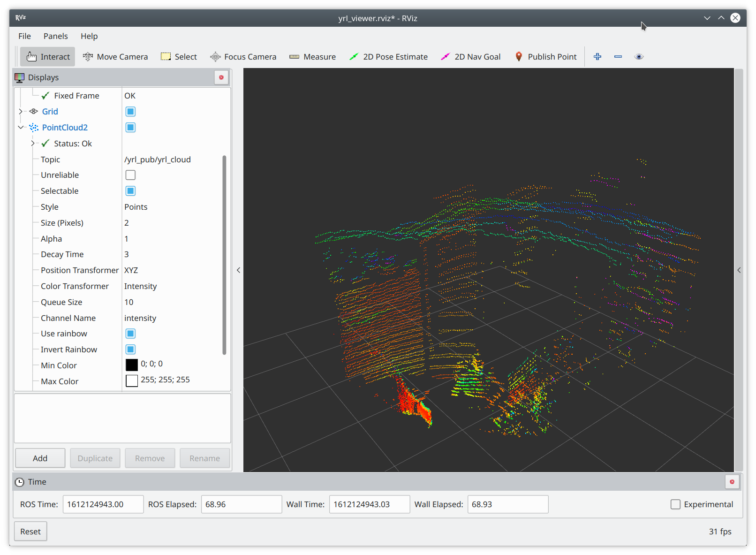Collapse the PointCloud2 tree item
This screenshot has height=555, width=756.
click(21, 128)
